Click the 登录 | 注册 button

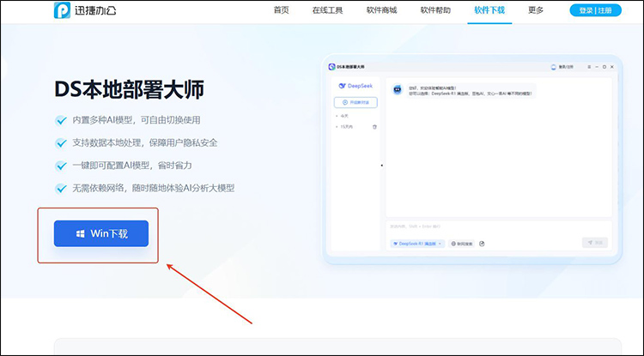click(x=596, y=10)
